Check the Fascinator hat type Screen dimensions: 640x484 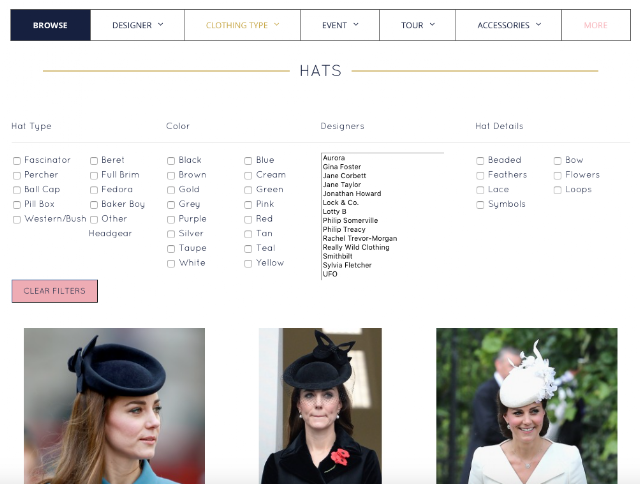point(17,161)
